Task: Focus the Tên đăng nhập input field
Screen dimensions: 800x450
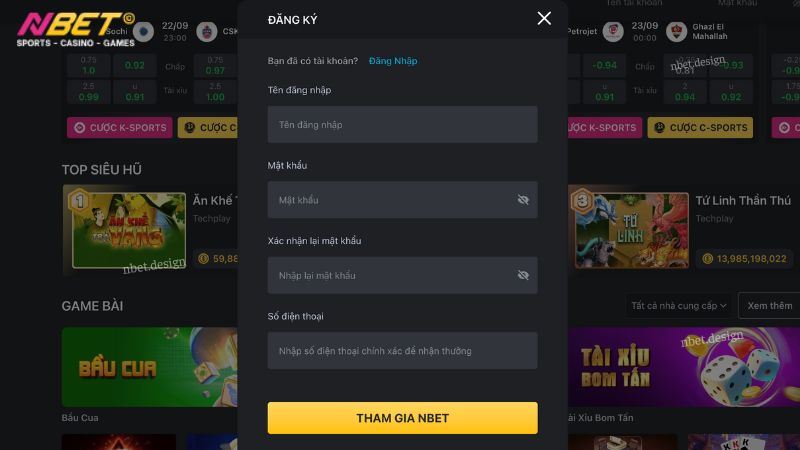Action: click(x=403, y=124)
